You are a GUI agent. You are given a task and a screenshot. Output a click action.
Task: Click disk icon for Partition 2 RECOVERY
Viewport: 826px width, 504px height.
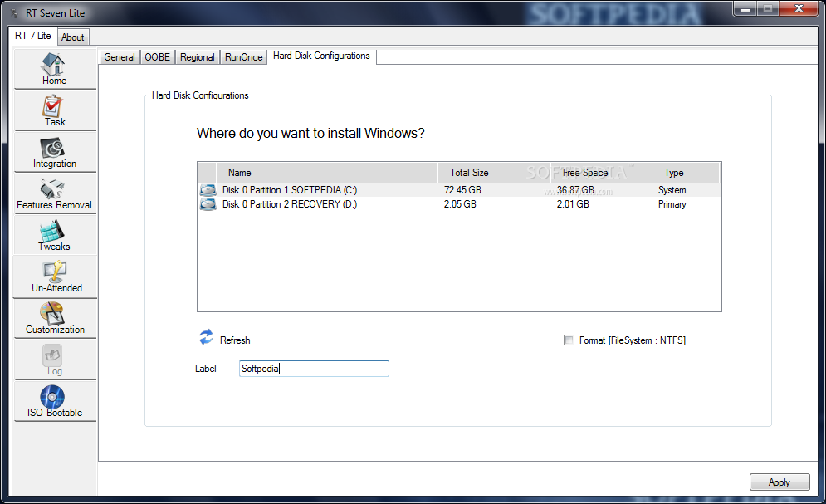click(208, 204)
